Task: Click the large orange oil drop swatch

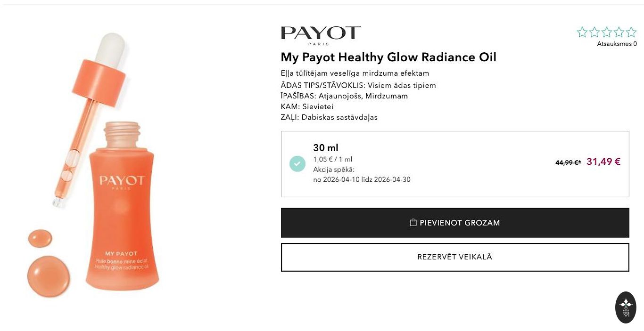Action: (49, 276)
